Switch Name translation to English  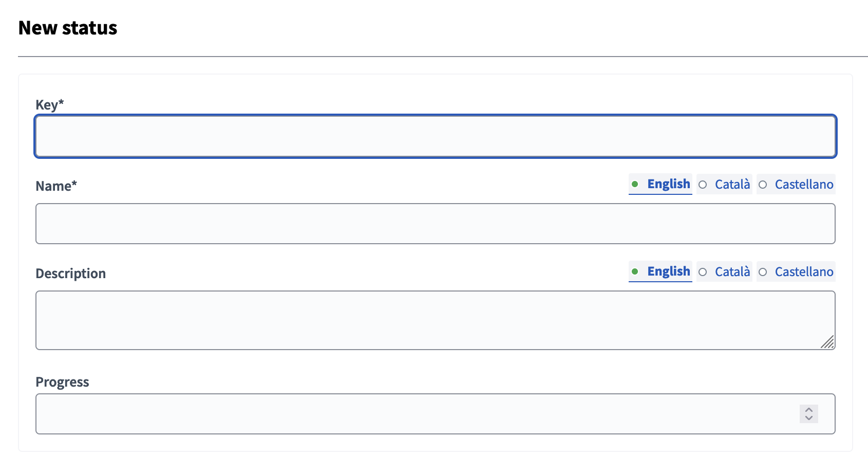tap(668, 184)
